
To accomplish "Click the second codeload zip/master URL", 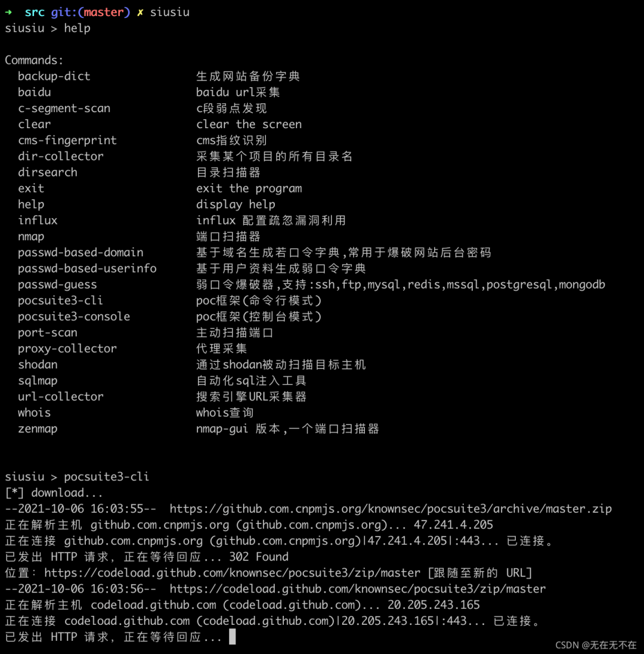I will click(357, 589).
